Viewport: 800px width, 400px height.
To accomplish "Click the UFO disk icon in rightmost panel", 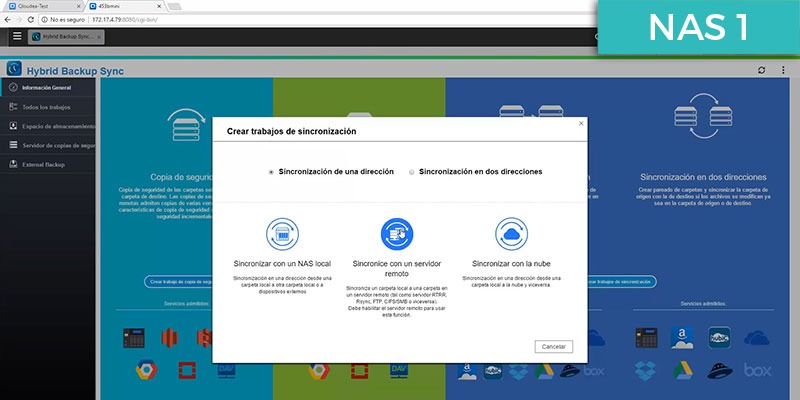I will [720, 370].
